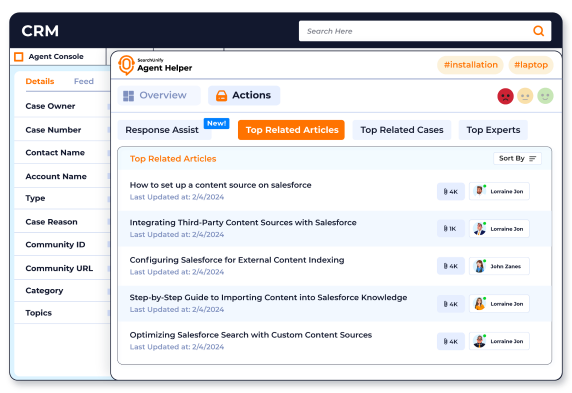Click 1K attachment badge on Integrating Third-Party row
This screenshot has width=572, height=393.
(x=451, y=229)
